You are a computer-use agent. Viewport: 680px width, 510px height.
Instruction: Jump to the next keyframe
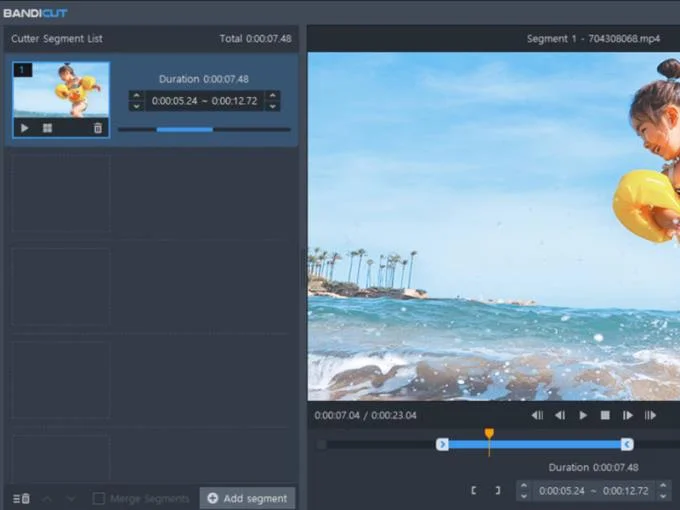[x=650, y=415]
